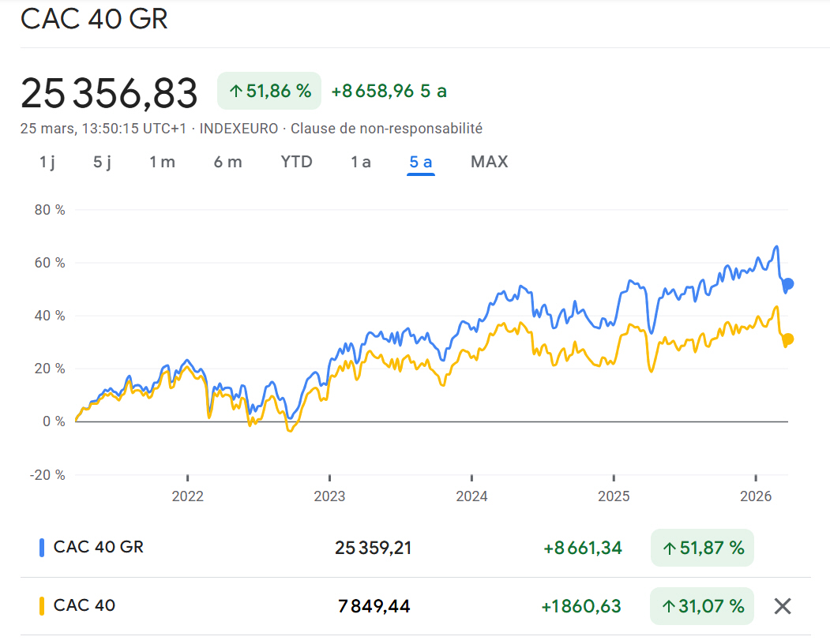Image resolution: width=830 pixels, height=644 pixels.
Task: Click the CAC 40 GR title heading
Action: click(x=95, y=20)
